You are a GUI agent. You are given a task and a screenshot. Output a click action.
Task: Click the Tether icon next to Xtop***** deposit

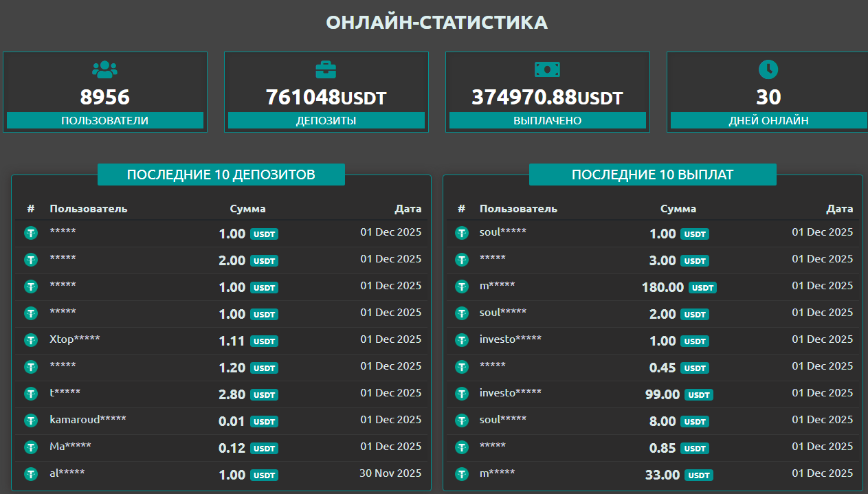(30, 340)
